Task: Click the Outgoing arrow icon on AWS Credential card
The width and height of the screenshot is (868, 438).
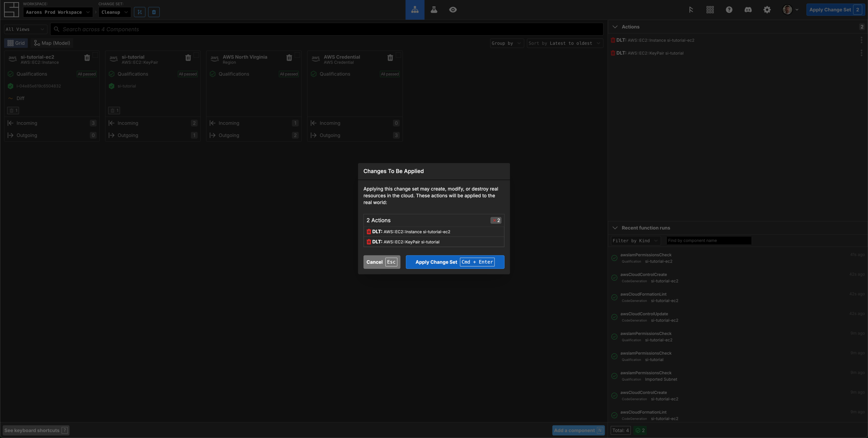Action: pyautogui.click(x=313, y=135)
